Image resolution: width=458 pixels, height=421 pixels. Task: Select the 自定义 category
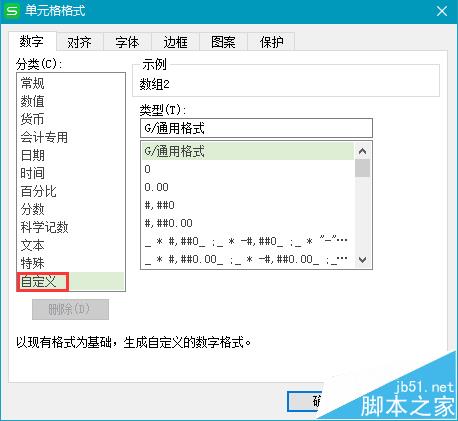coord(71,282)
